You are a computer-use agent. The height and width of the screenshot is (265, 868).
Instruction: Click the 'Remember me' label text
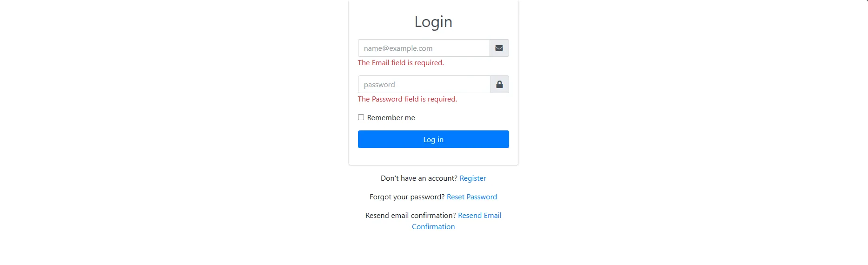click(391, 118)
